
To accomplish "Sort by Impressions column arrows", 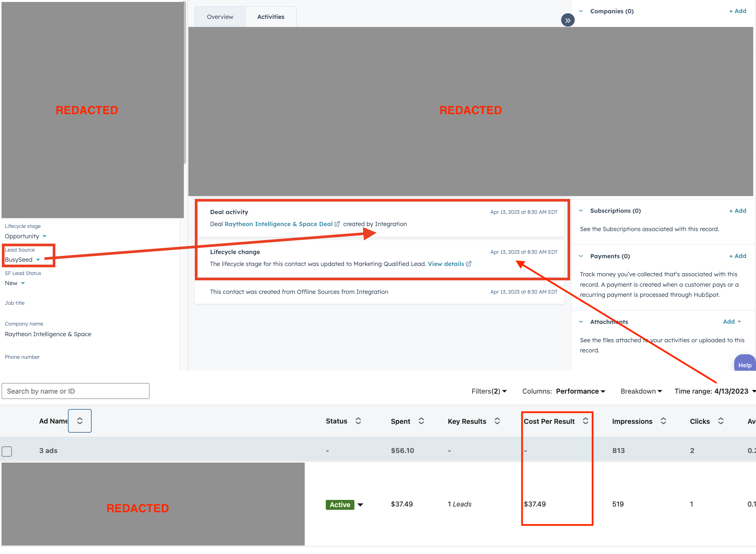I will tap(663, 421).
